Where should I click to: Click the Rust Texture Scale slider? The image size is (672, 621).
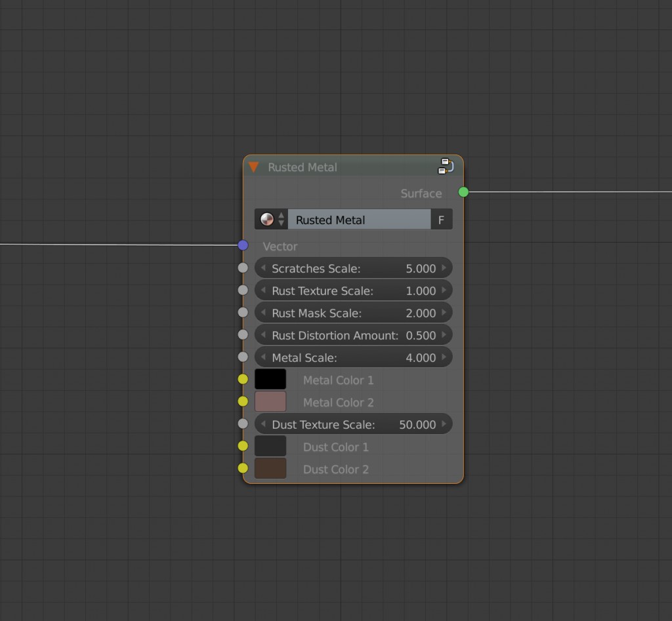pos(353,290)
